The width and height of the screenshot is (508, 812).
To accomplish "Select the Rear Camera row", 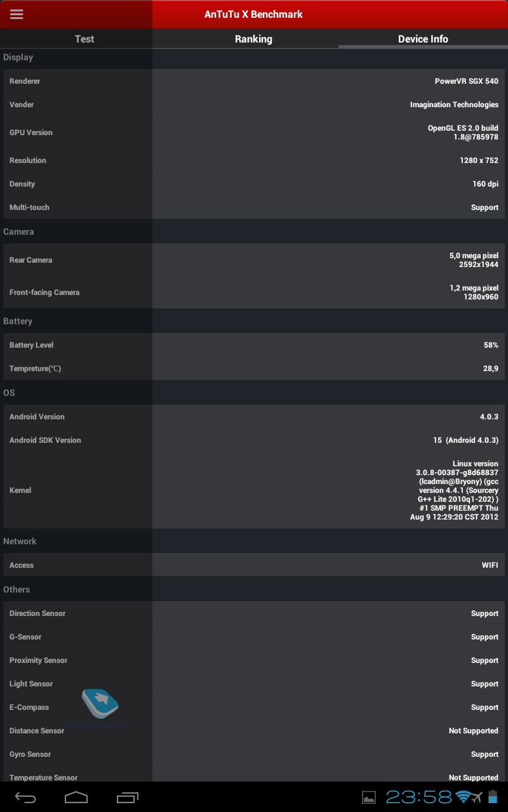I will pyautogui.click(x=254, y=260).
